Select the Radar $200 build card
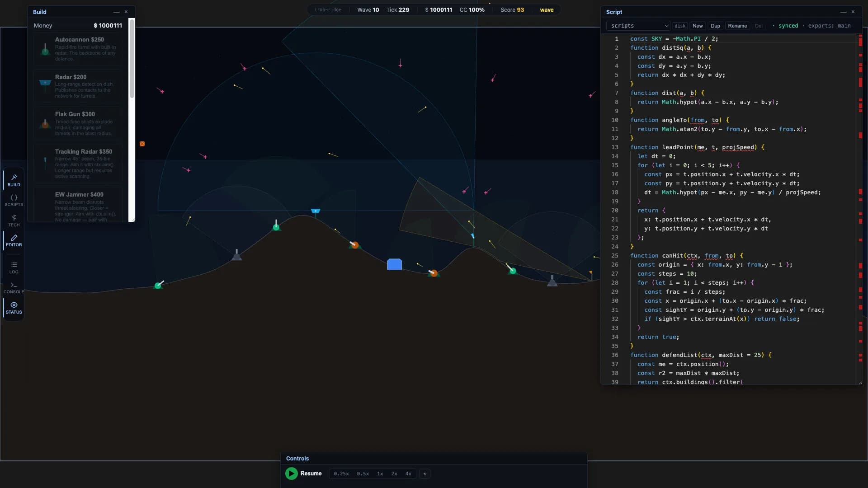 (78, 86)
